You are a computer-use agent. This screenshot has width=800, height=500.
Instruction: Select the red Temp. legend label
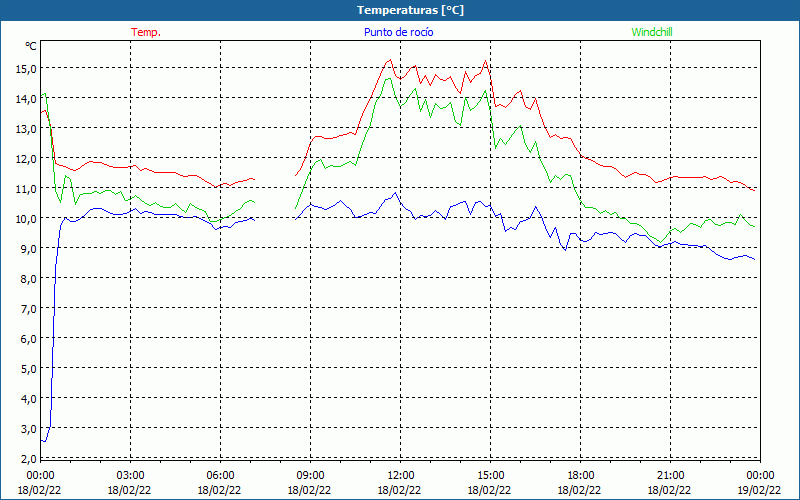146,32
